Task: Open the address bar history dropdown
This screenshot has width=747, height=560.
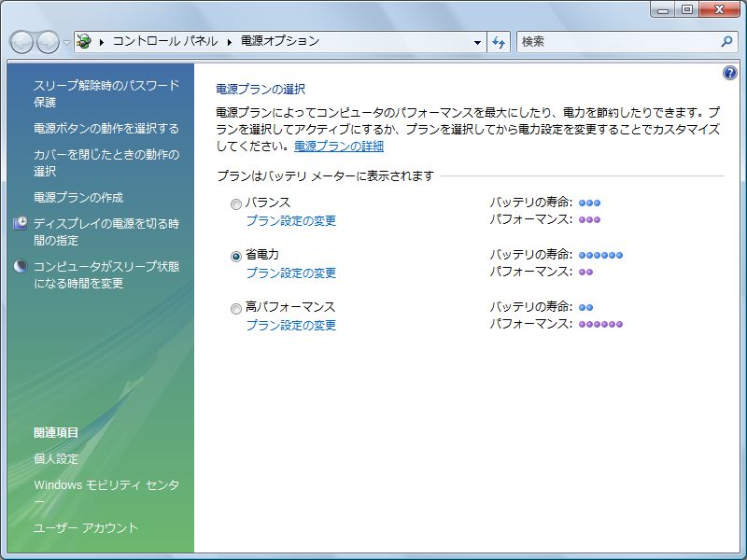Action: click(x=477, y=42)
